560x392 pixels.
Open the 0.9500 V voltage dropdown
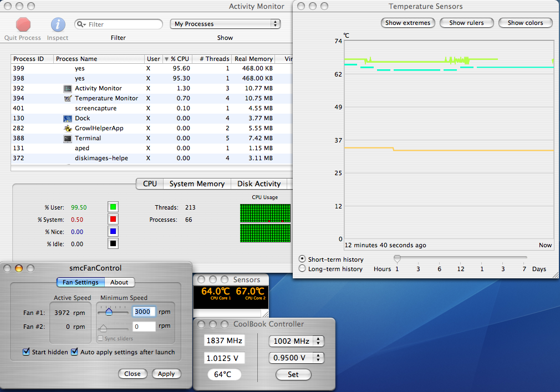point(297,358)
